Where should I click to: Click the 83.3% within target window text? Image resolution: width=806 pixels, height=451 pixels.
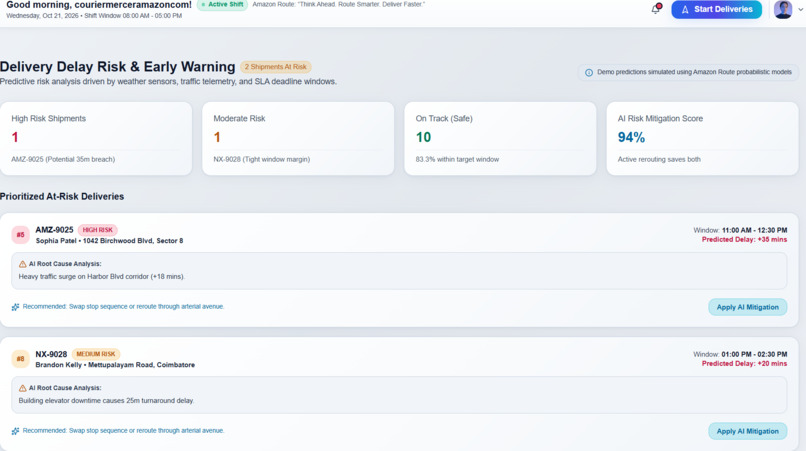[x=457, y=159]
